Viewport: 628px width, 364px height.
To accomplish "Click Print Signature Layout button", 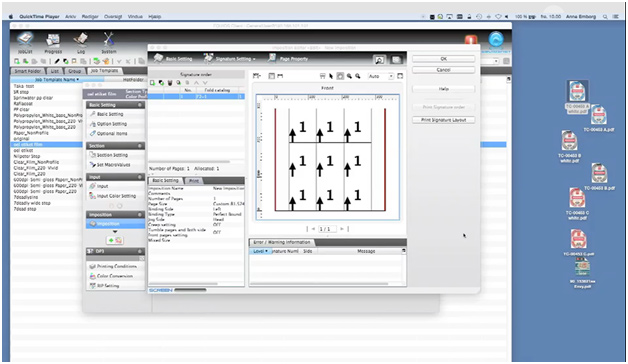I will (443, 120).
